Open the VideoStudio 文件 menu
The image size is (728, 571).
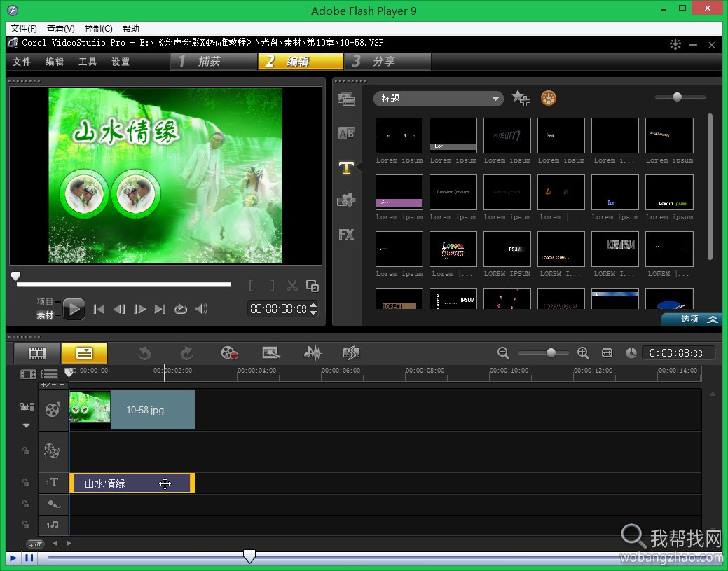[22, 62]
